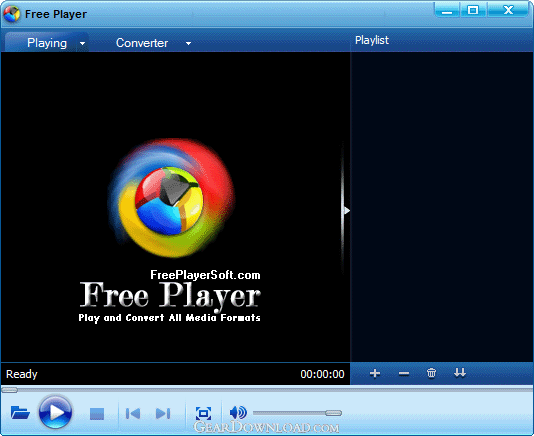Click the 00:00:00 time display
This screenshot has height=436, width=534.
pyautogui.click(x=322, y=374)
